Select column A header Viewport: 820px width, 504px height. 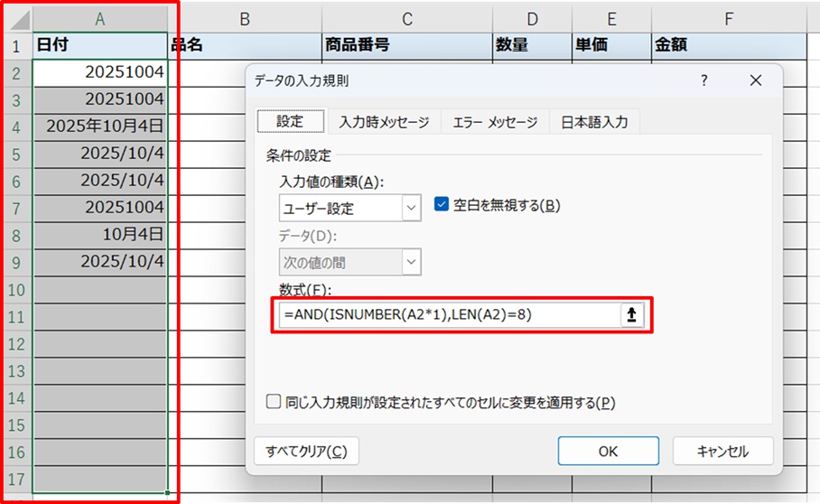[99, 19]
